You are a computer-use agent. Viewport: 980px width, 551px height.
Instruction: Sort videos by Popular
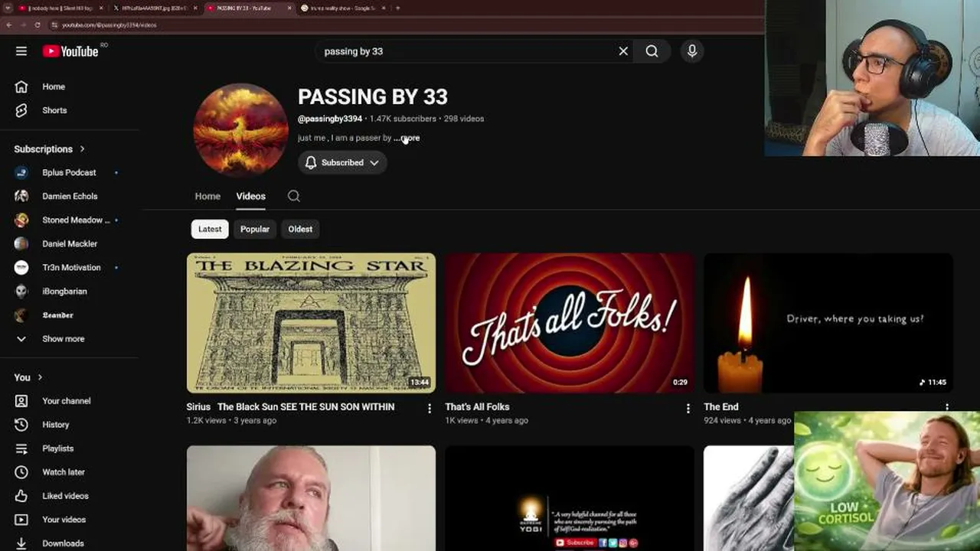pos(255,229)
